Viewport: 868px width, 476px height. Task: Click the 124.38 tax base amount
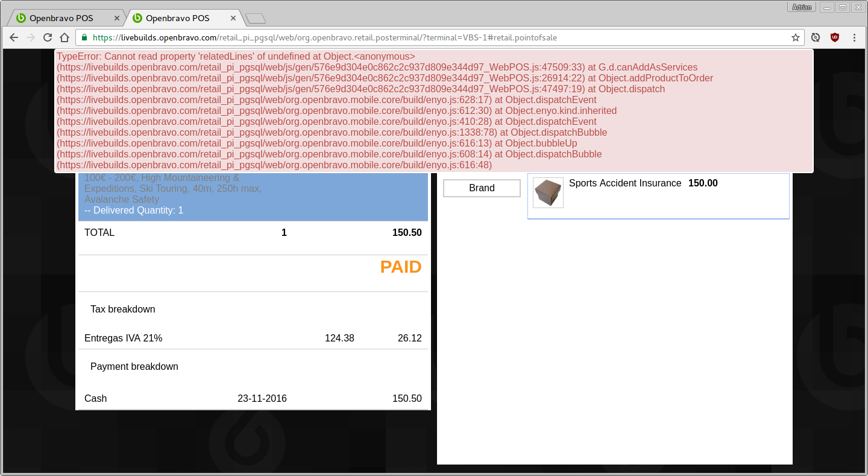tap(339, 338)
